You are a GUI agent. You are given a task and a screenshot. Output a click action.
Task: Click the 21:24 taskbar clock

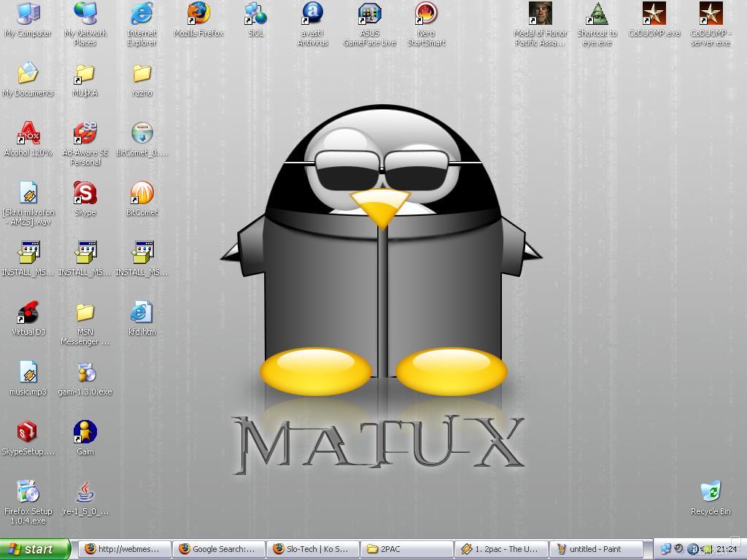[727, 550]
